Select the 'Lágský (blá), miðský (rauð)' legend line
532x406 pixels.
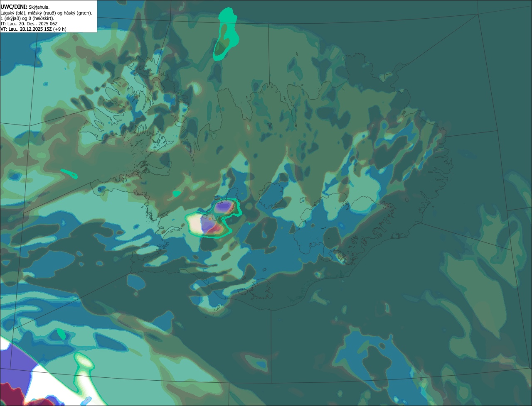tap(47, 13)
